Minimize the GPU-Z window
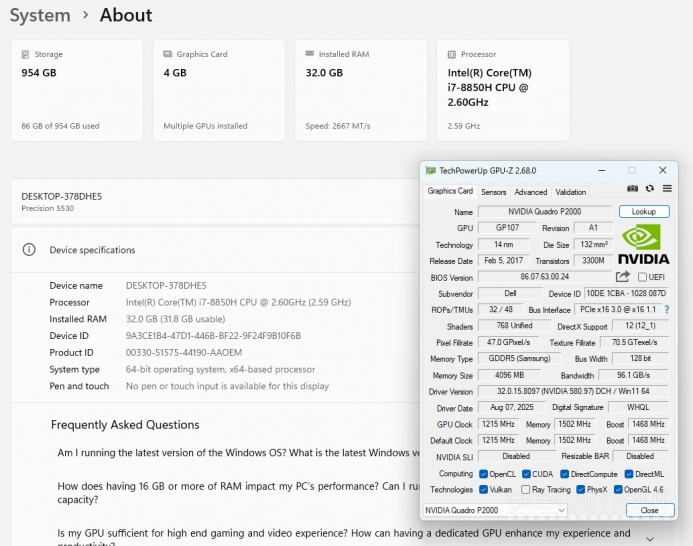Viewport: 693px width, 546px height. [602, 171]
